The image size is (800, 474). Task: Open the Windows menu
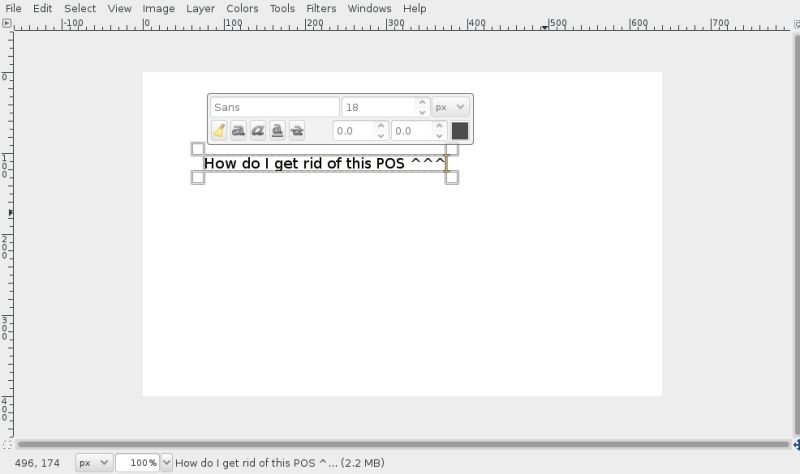click(x=369, y=8)
